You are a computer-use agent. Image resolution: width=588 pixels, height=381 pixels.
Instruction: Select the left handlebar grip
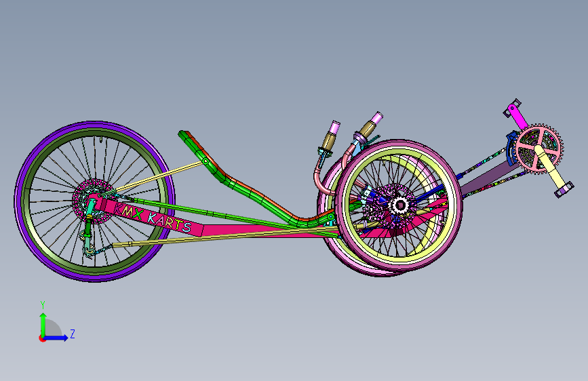click(332, 136)
